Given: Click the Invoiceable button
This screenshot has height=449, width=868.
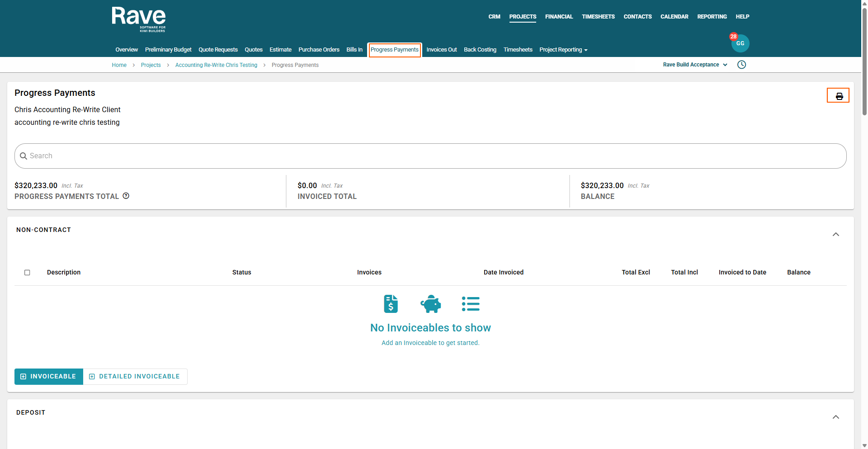Looking at the screenshot, I should click(49, 377).
